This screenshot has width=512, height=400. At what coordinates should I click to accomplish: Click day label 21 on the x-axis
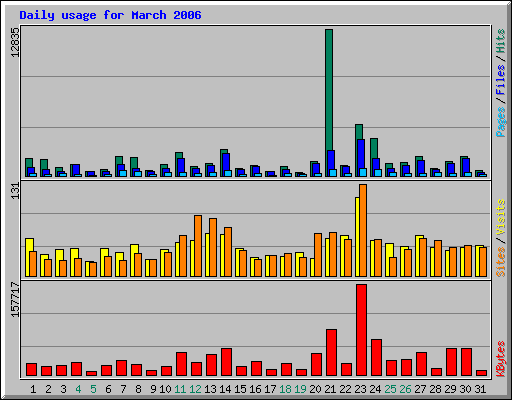coord(330,389)
